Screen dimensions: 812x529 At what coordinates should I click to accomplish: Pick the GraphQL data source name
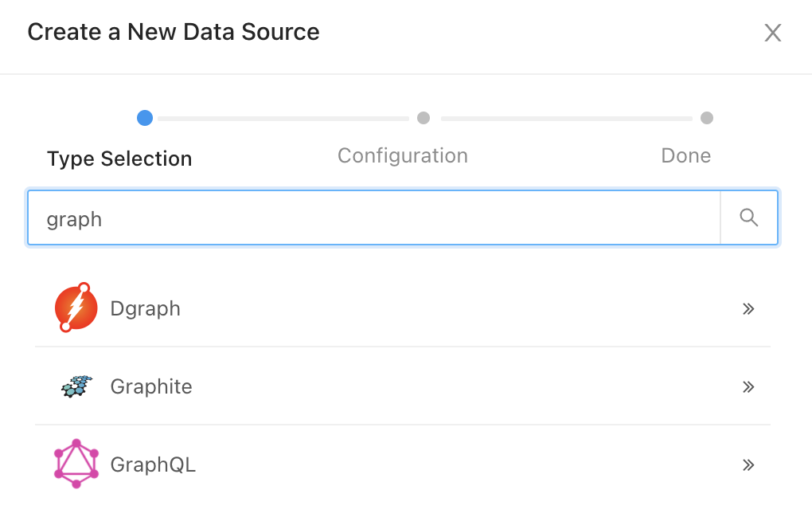[153, 465]
